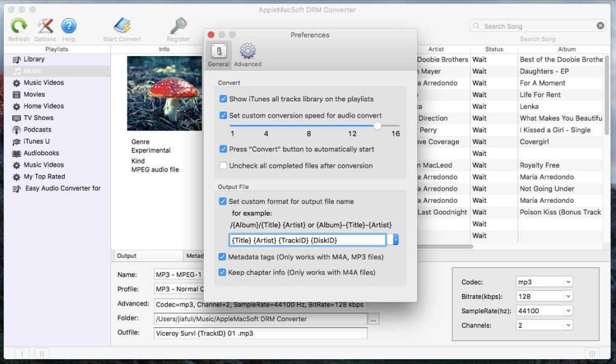This screenshot has height=364, width=616.
Task: Click the Refresh toolbar icon
Action: click(x=19, y=26)
